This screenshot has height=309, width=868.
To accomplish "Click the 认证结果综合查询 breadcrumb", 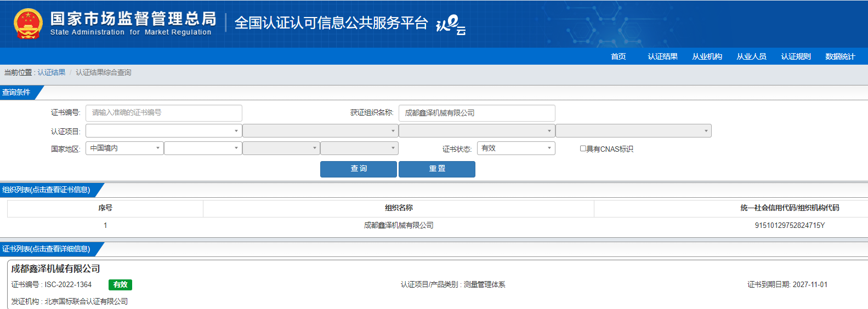I will click(104, 72).
